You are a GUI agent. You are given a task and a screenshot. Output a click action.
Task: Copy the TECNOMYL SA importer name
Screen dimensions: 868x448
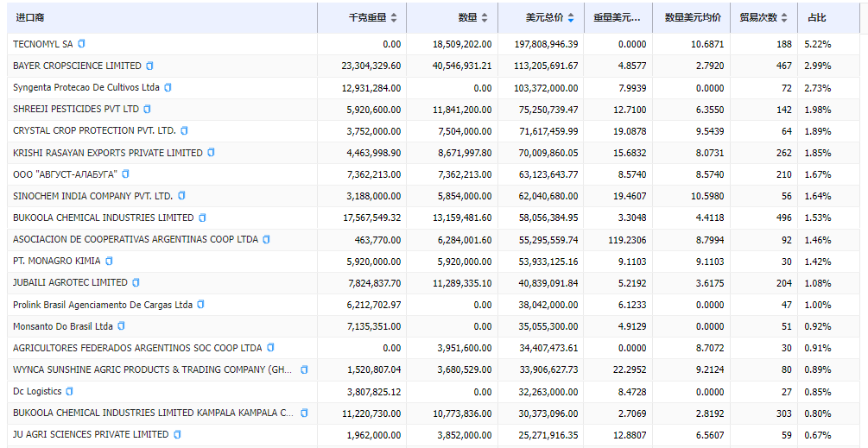[82, 44]
